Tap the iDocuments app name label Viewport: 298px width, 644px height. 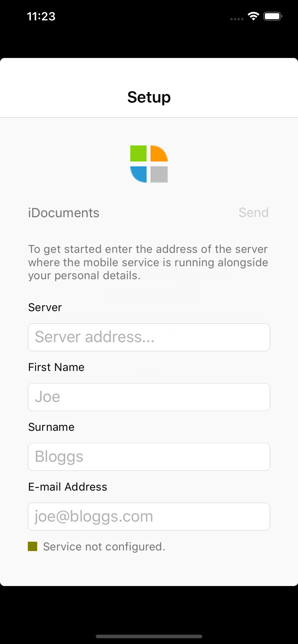pyautogui.click(x=64, y=213)
